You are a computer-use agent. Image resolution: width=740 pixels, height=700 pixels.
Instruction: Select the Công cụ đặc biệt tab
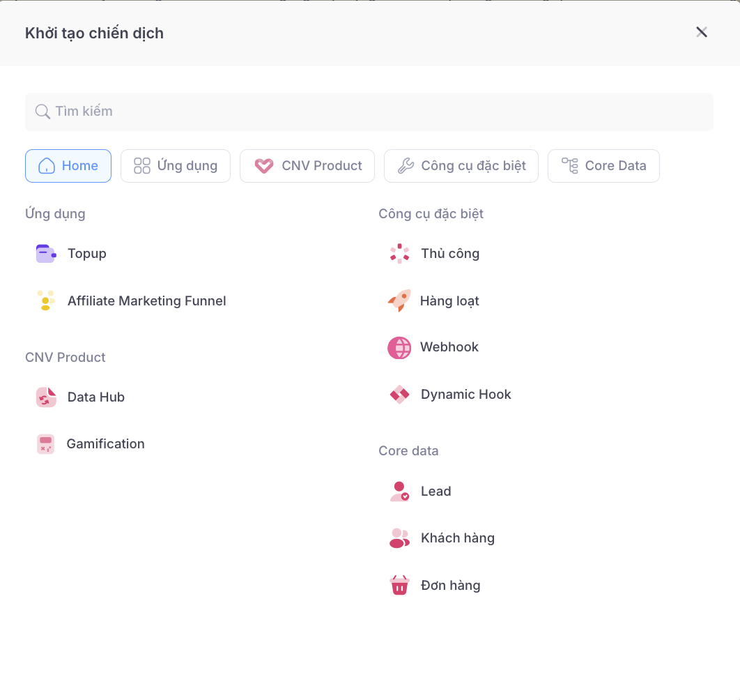pyautogui.click(x=461, y=166)
